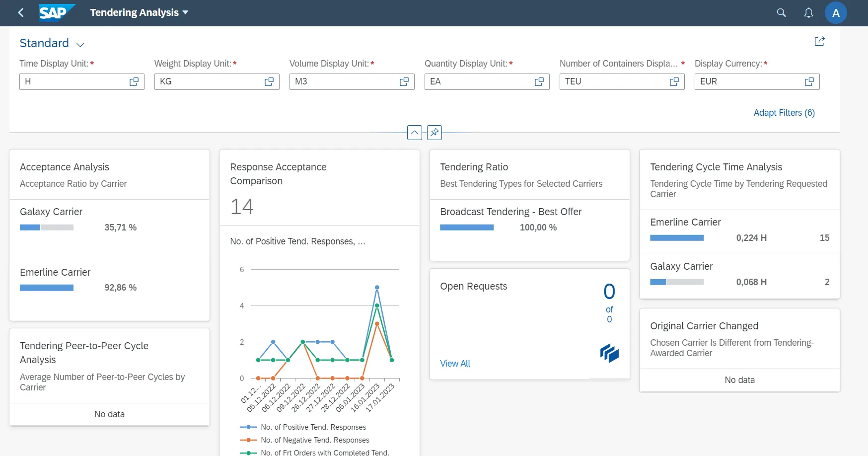This screenshot has height=456, width=868.
Task: Click the Open Requests app icon
Action: 609,353
